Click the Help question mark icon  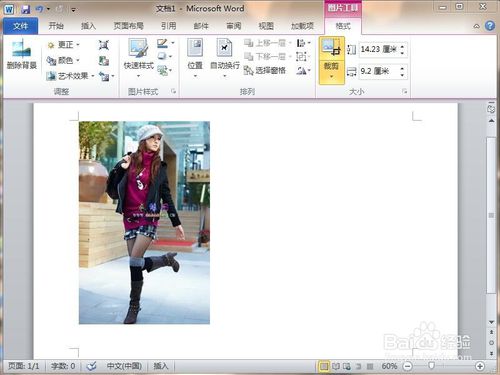pos(490,26)
